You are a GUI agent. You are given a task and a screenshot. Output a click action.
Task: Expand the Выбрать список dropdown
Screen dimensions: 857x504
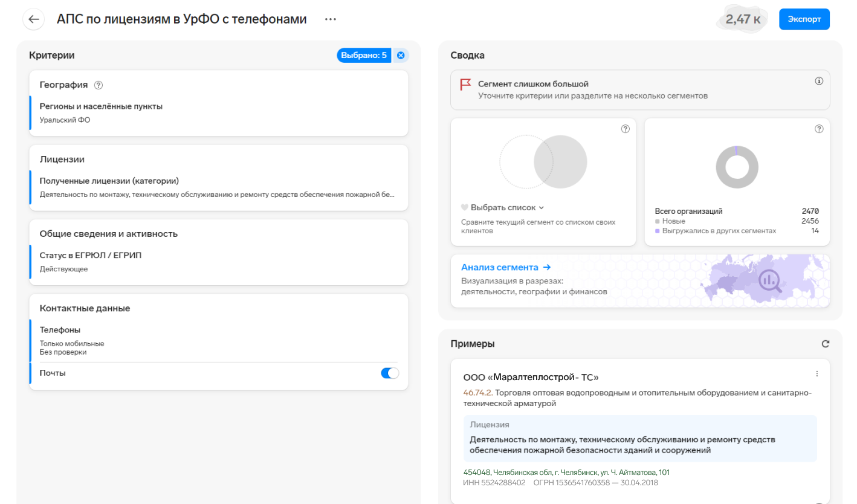pyautogui.click(x=503, y=207)
